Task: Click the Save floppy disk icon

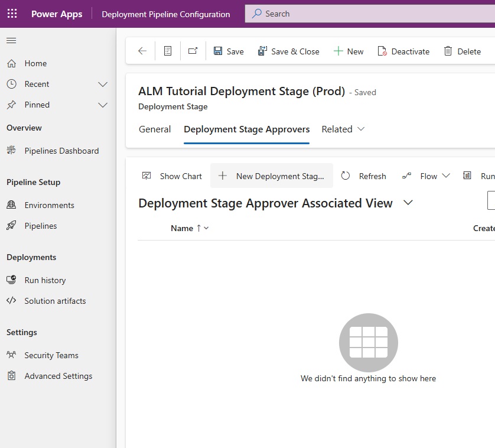Action: click(x=218, y=51)
